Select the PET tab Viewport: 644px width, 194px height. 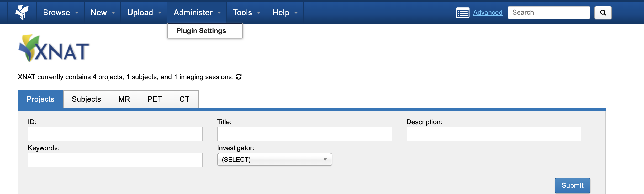point(155,99)
